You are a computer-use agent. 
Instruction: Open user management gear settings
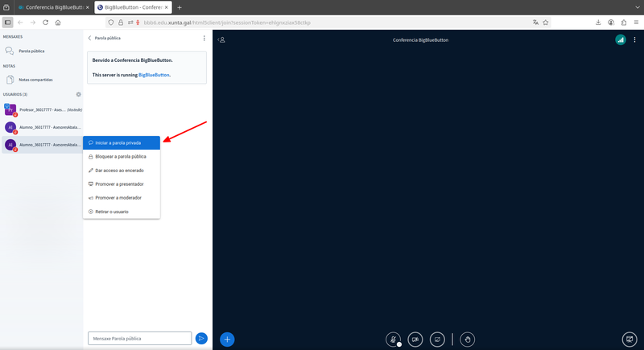(x=78, y=94)
